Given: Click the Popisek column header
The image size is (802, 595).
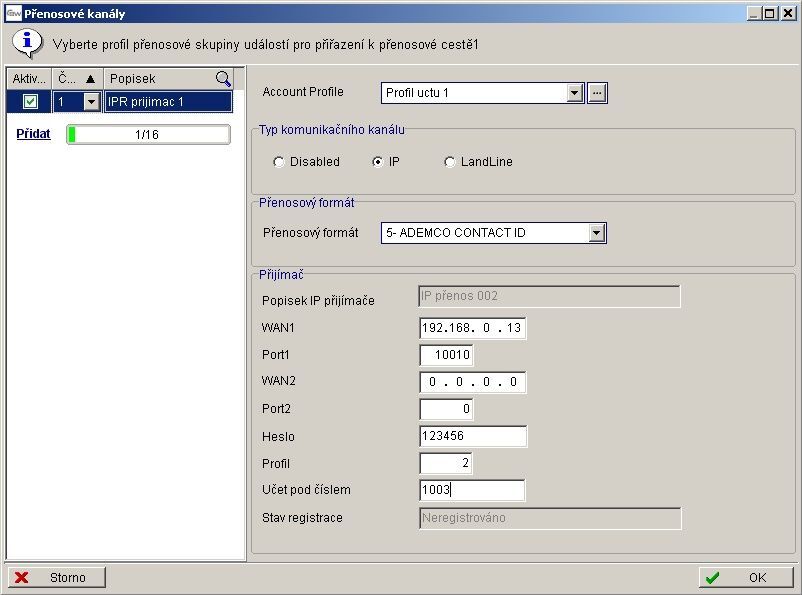Looking at the screenshot, I should pos(160,78).
